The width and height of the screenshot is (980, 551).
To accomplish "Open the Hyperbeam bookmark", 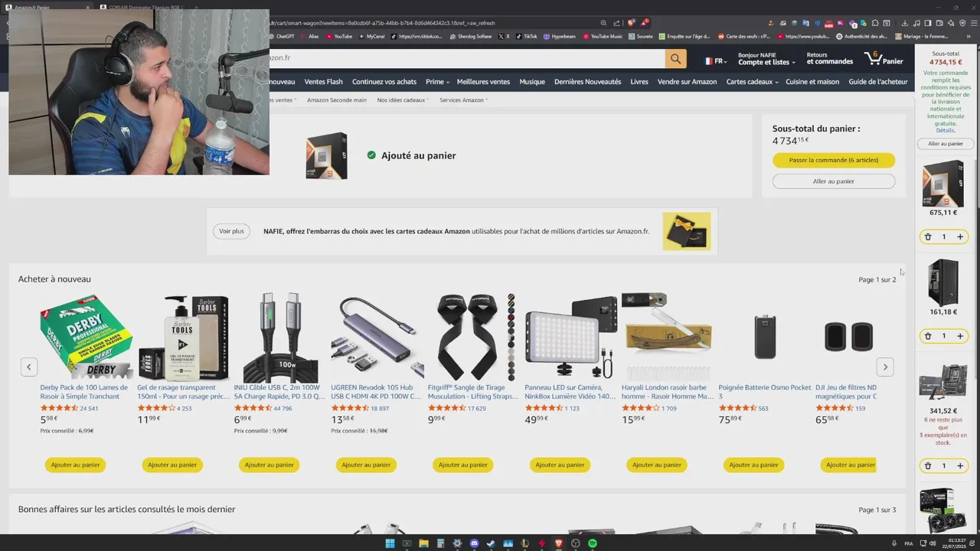I will coord(560,36).
